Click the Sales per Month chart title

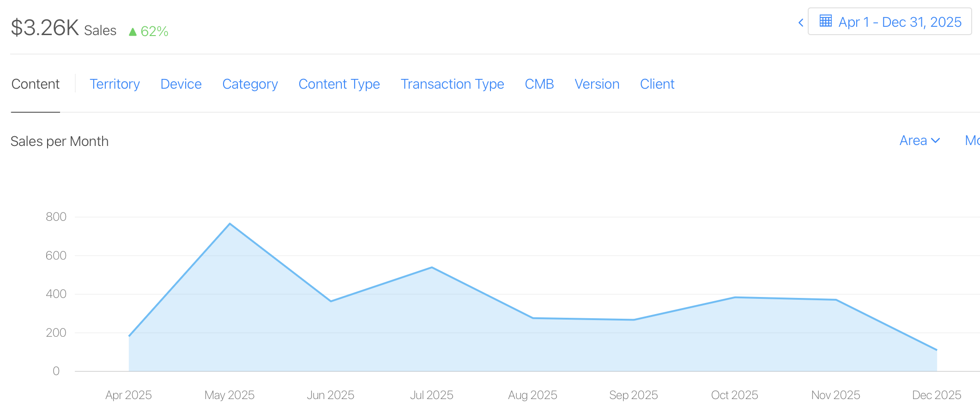[x=60, y=141]
